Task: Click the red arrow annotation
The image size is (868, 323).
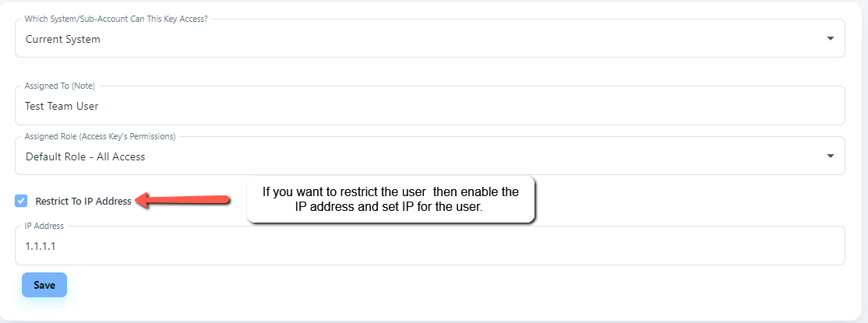Action: (183, 201)
